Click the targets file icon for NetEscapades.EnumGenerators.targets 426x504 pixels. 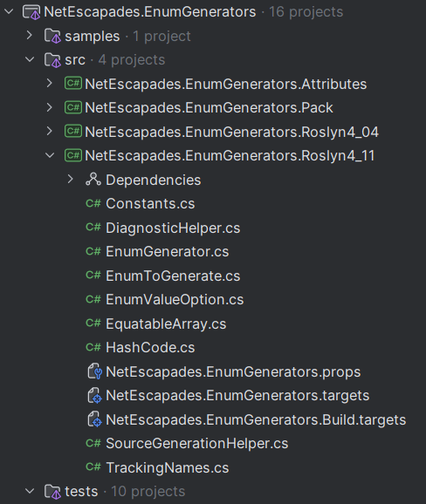pos(94,395)
